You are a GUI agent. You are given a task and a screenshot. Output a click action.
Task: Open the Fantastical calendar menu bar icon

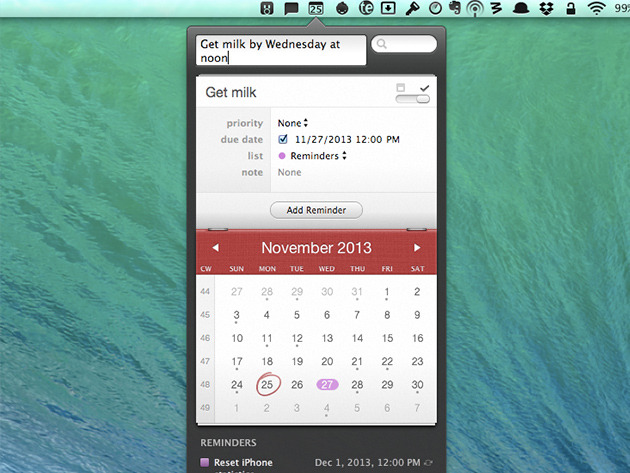[316, 8]
